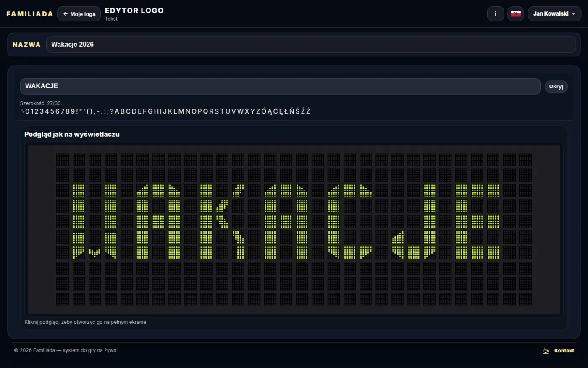
Task: Insert the exclamation mark from the glyph palette
Action: (78, 111)
